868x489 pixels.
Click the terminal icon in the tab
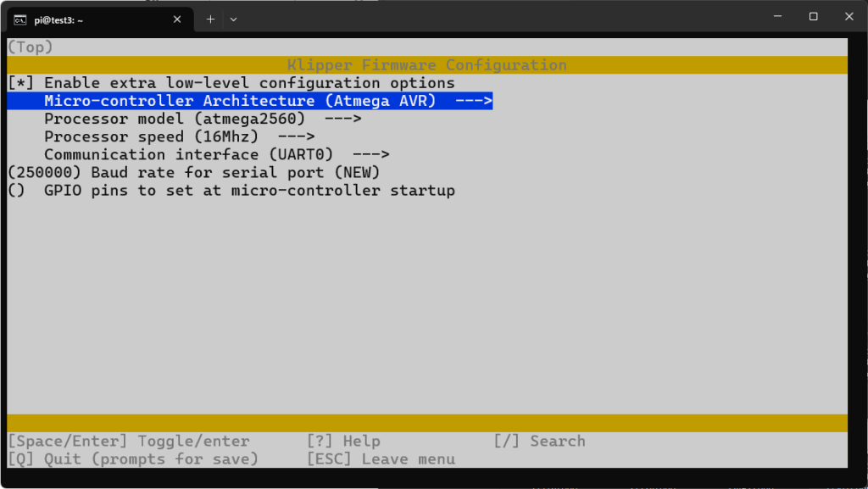tap(19, 19)
